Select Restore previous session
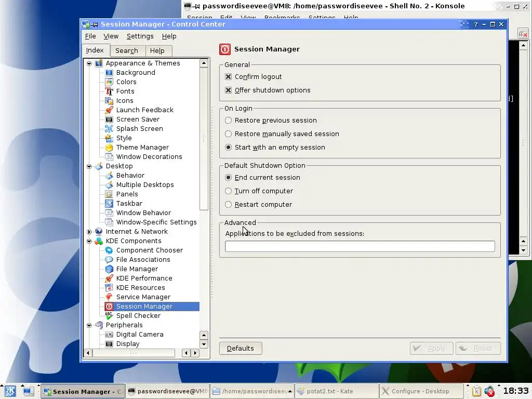The width and height of the screenshot is (532, 399). coord(229,121)
